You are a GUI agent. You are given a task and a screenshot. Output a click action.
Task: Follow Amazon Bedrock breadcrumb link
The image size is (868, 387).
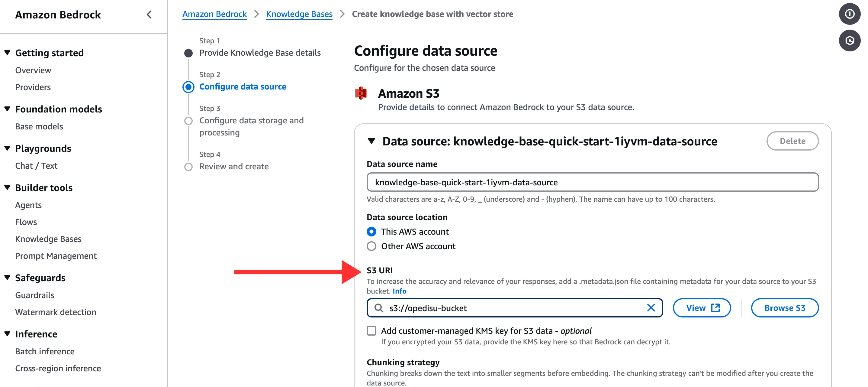[x=214, y=14]
